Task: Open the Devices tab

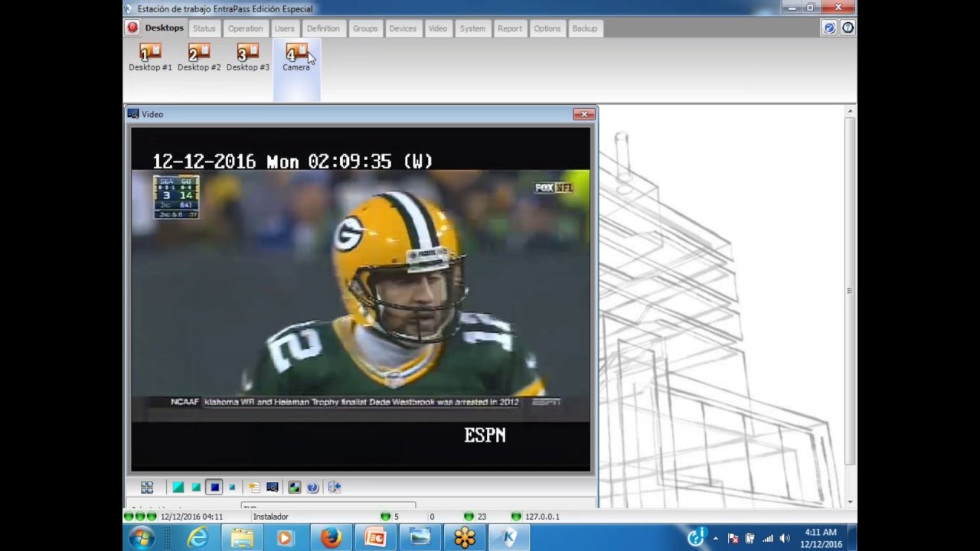Action: coord(403,28)
